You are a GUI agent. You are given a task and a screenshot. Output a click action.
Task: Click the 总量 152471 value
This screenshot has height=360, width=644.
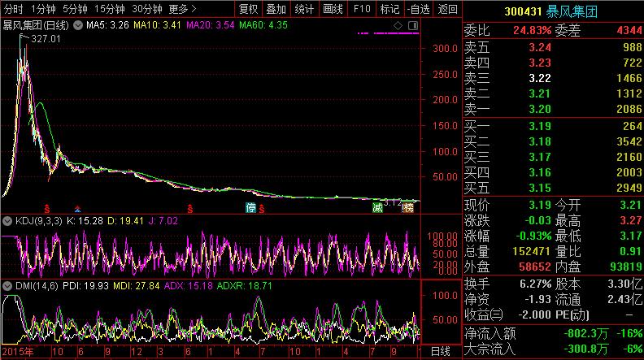pos(532,251)
